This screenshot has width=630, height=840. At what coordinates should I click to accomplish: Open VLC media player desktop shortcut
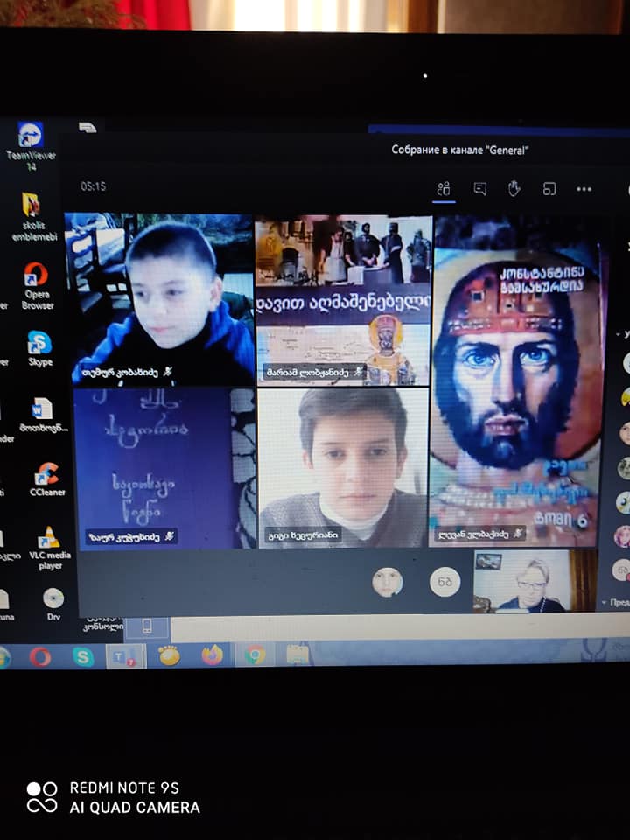pos(49,548)
